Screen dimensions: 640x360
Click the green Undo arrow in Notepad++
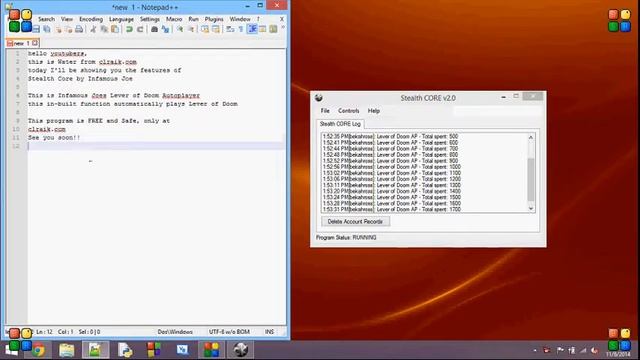[x=129, y=29]
